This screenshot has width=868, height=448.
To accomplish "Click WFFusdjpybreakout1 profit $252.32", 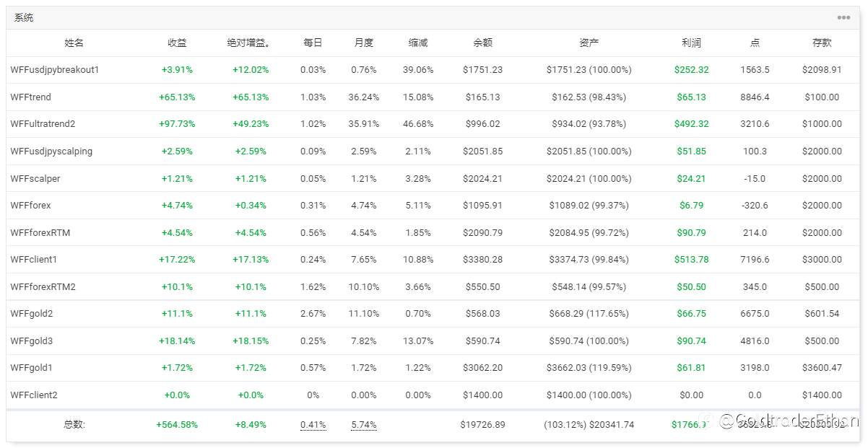I will [691, 70].
